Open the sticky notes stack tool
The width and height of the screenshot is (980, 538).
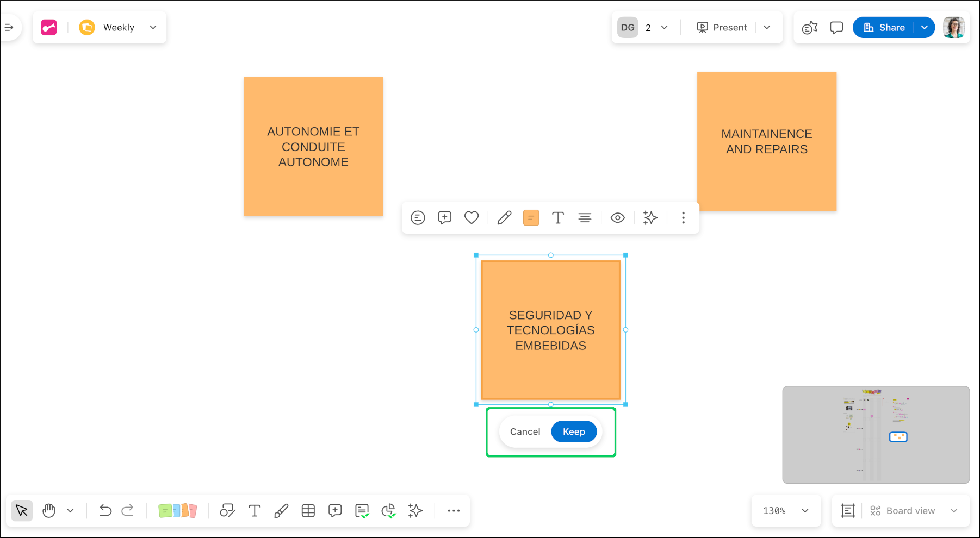(177, 511)
